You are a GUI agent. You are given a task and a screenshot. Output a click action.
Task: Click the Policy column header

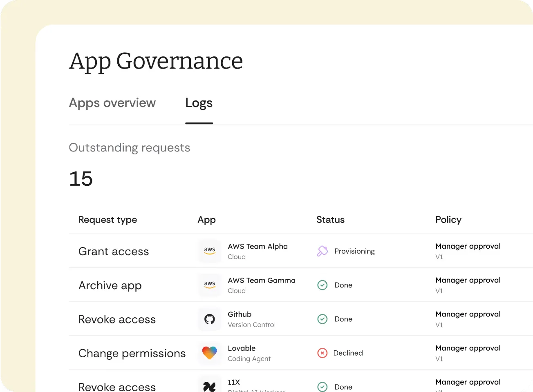[448, 220]
